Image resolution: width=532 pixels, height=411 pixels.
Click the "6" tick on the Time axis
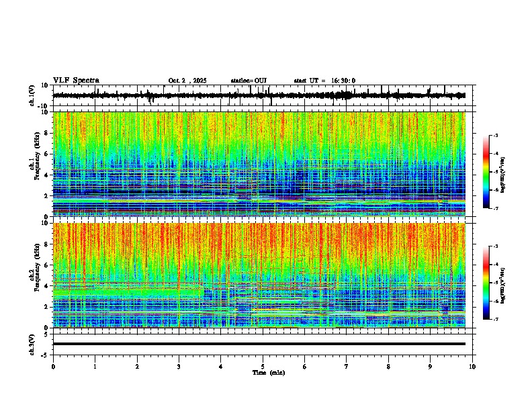[x=305, y=367]
